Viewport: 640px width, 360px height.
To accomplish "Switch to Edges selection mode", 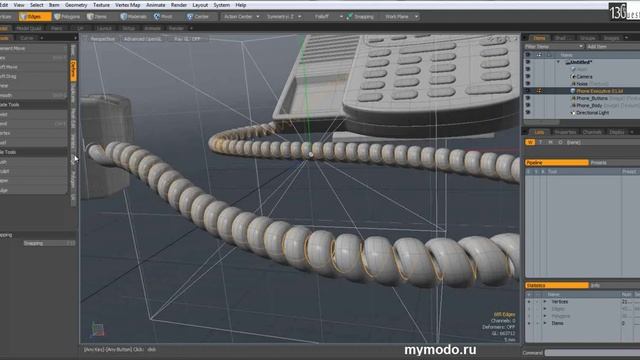I will [35, 17].
